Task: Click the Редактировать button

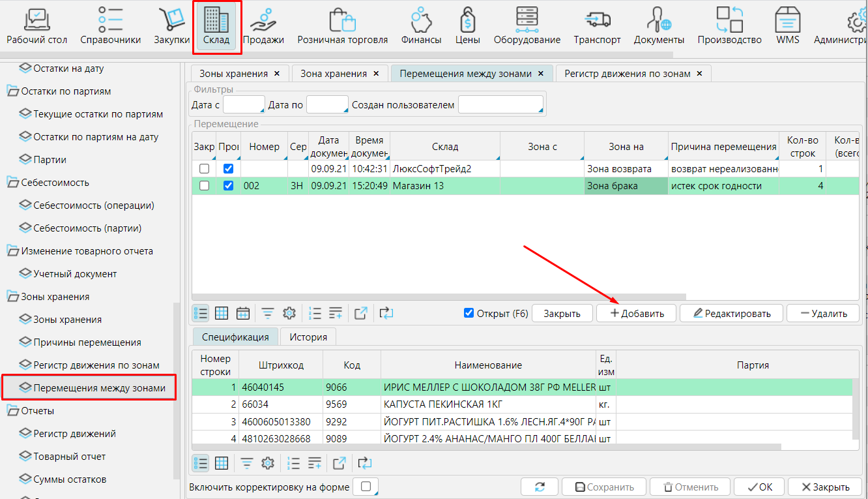Action: pos(731,314)
